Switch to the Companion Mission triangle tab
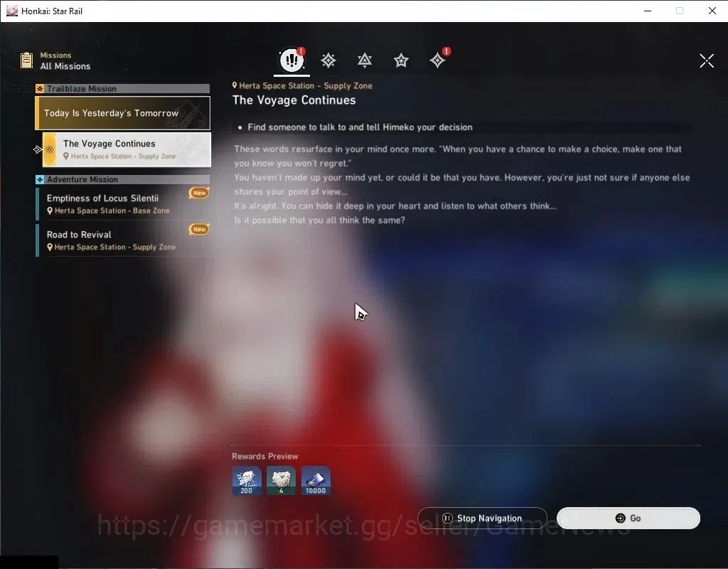The image size is (728, 569). 365,60
